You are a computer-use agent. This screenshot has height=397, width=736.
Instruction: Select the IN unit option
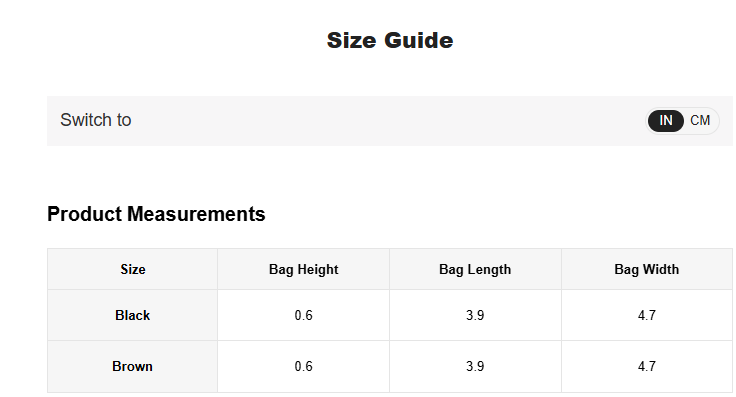(666, 121)
